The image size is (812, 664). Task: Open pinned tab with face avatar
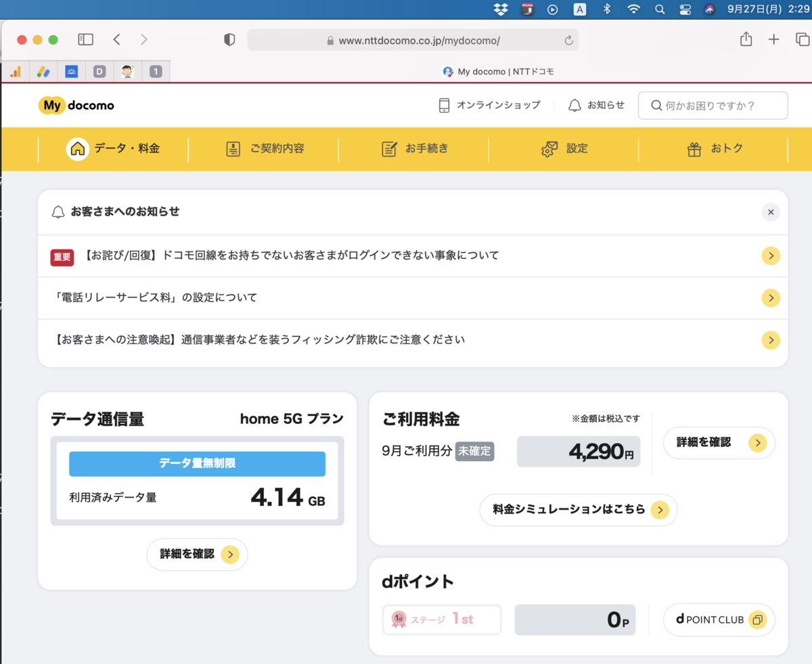point(128,71)
